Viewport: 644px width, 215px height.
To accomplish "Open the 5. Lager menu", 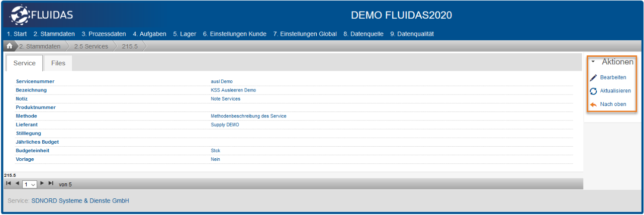I will 185,34.
